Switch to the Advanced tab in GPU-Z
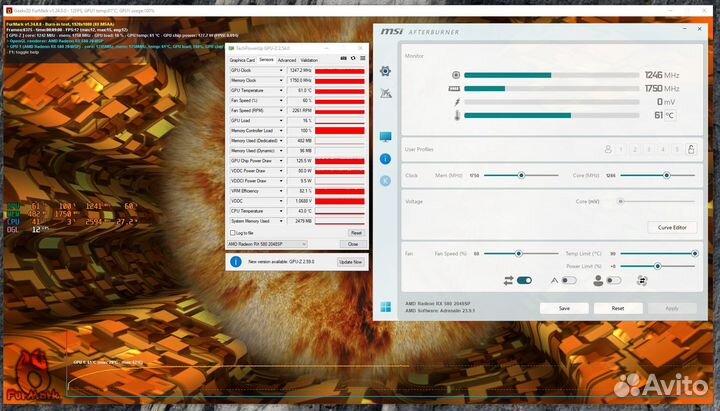This screenshot has height=411, width=720. [287, 60]
